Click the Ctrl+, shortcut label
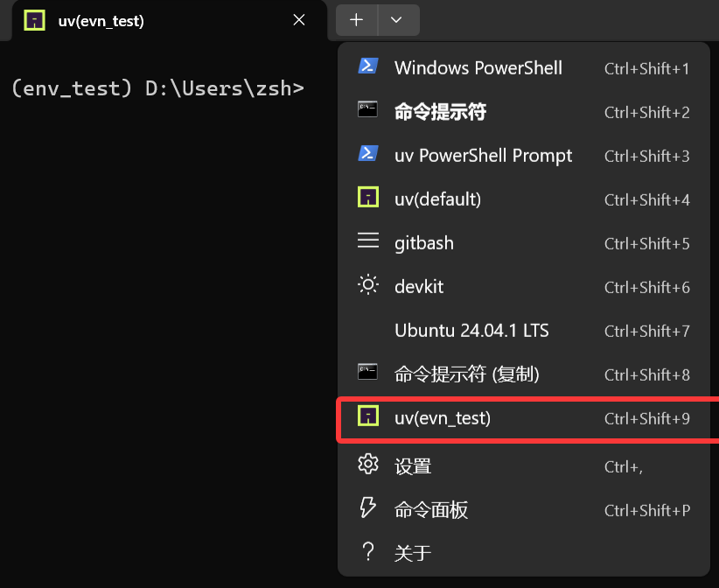 624,467
